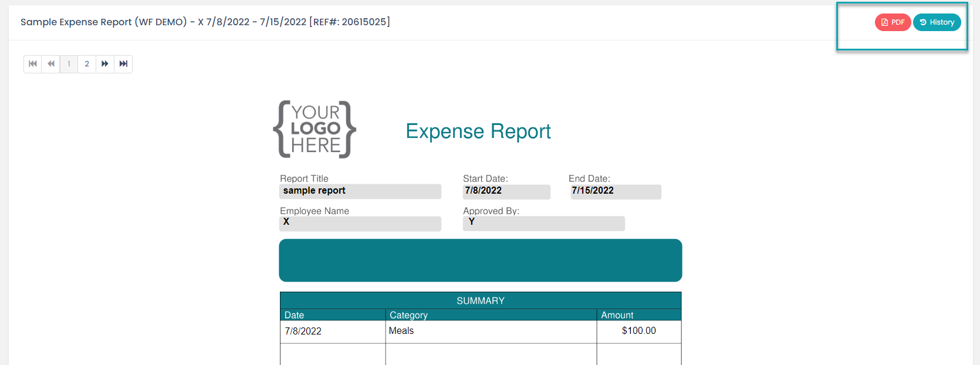The width and height of the screenshot is (980, 365).
Task: Click the 'Approved By:' label
Action: coord(491,211)
